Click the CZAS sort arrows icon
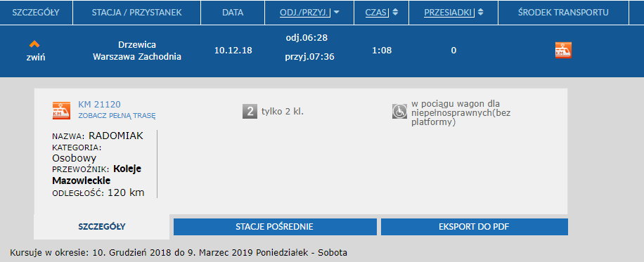The height and width of the screenshot is (262, 644). (395, 13)
